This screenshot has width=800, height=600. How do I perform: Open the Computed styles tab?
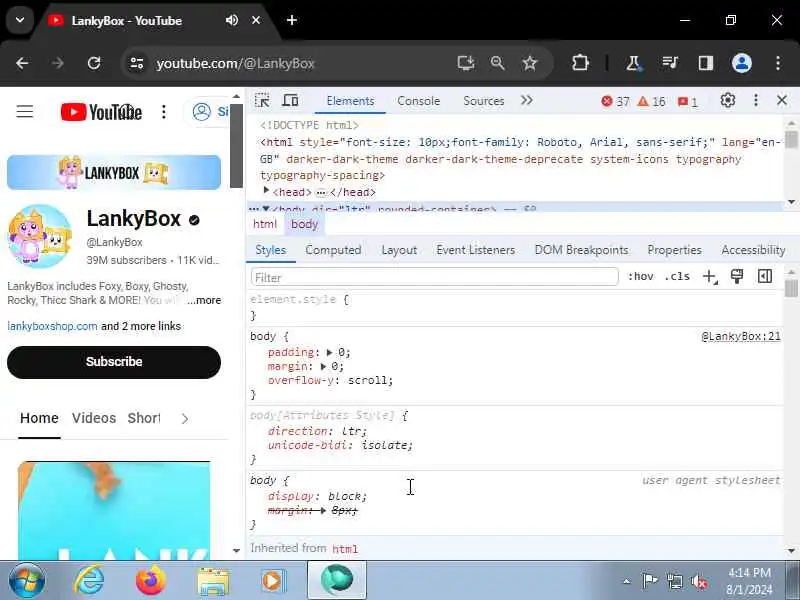[333, 250]
